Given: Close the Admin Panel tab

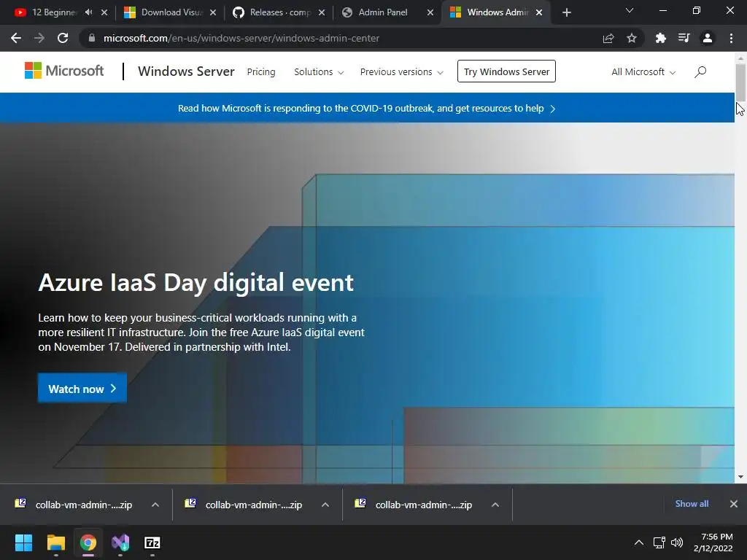Looking at the screenshot, I should pyautogui.click(x=430, y=12).
